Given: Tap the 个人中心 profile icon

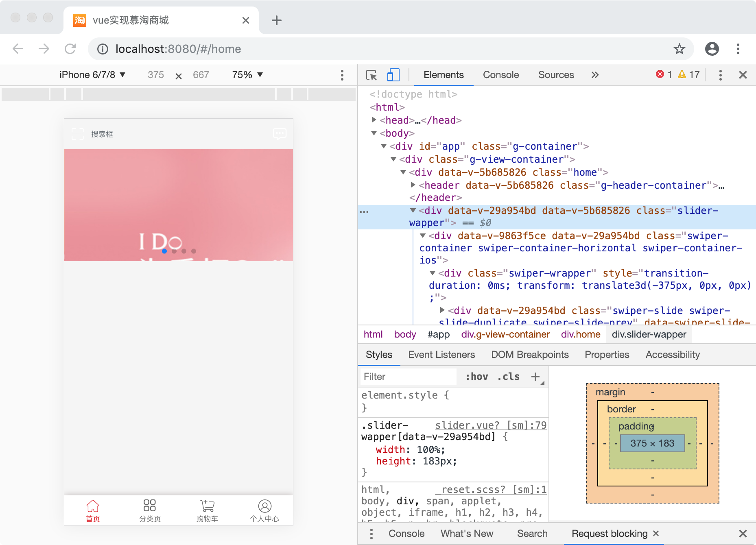Looking at the screenshot, I should [x=264, y=506].
